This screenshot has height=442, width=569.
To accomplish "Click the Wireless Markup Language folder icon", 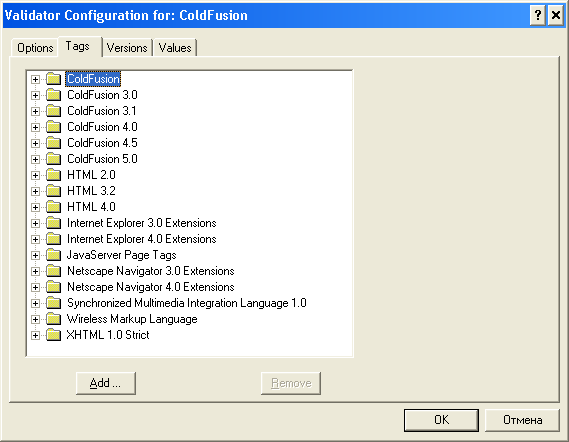I will [x=54, y=319].
